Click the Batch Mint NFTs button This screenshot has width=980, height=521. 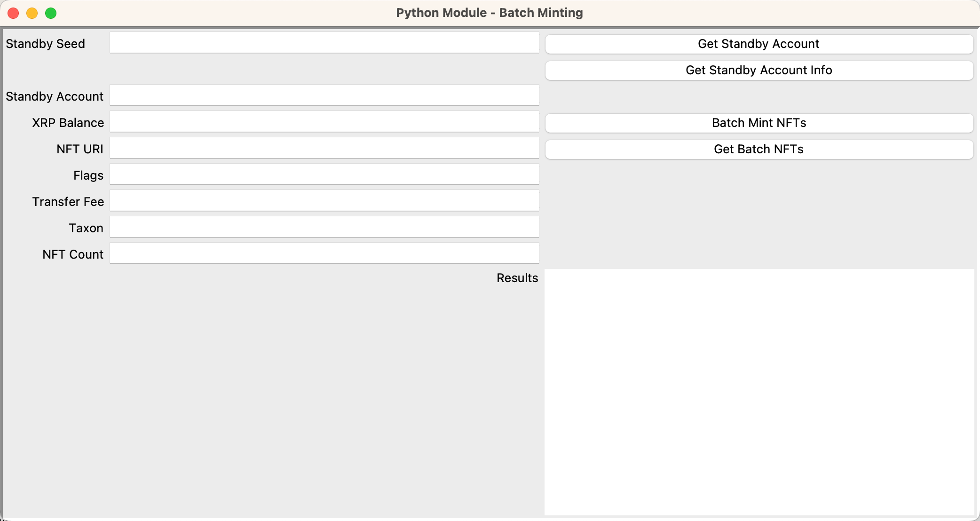[x=759, y=123]
